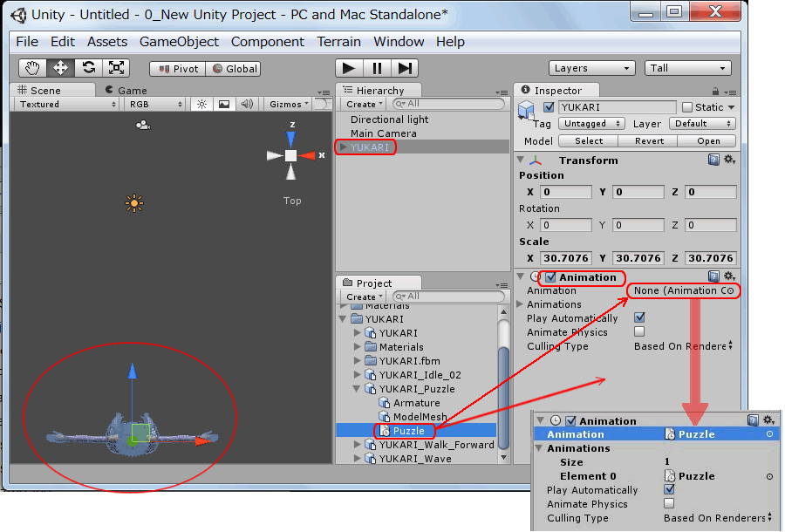The height and width of the screenshot is (532, 785).
Task: Open the Layers dropdown
Action: point(592,68)
